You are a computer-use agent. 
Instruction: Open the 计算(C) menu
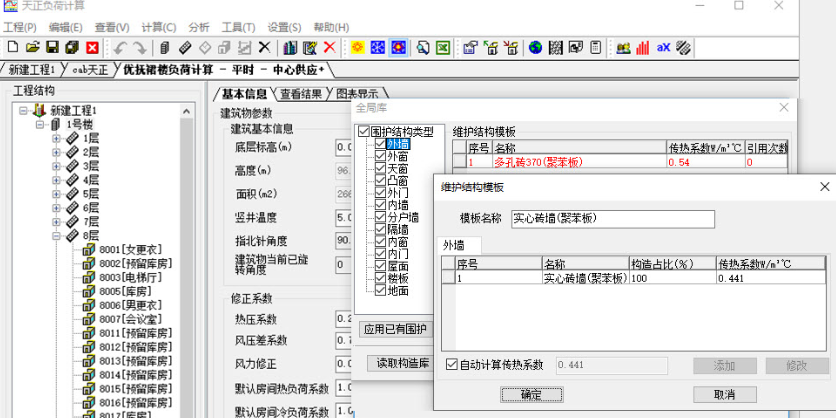(x=159, y=28)
